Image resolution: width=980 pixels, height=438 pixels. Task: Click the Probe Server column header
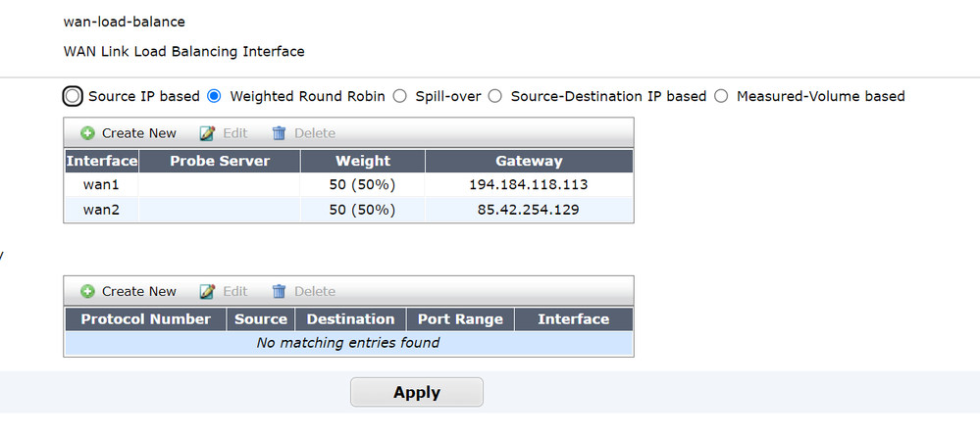pos(219,161)
